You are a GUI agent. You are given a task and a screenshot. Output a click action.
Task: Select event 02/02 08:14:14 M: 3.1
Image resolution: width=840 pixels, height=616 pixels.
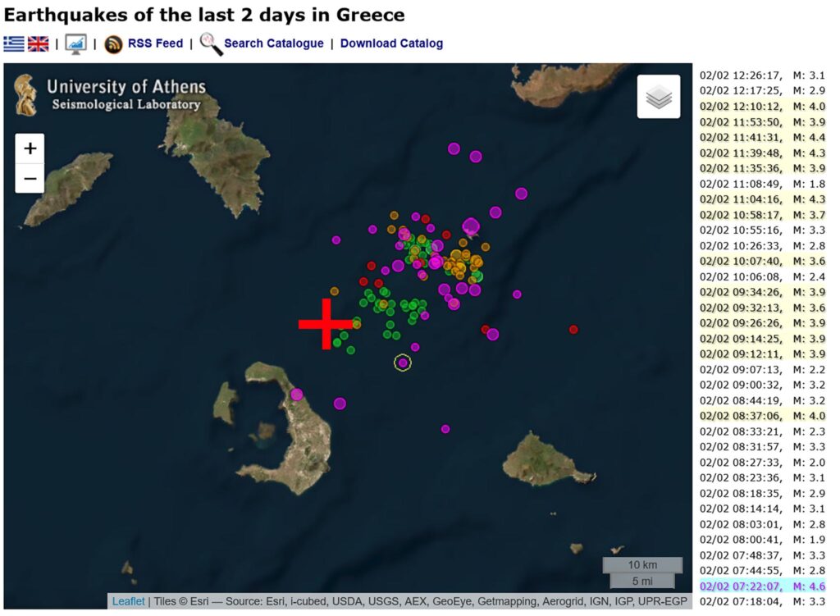(x=762, y=509)
